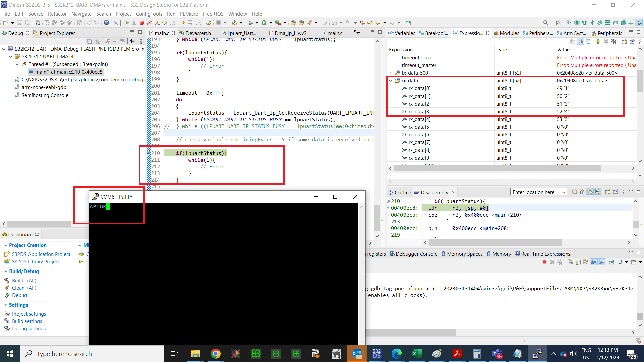
Task: Click the toolbar search magnifier icon
Action: click(546, 23)
